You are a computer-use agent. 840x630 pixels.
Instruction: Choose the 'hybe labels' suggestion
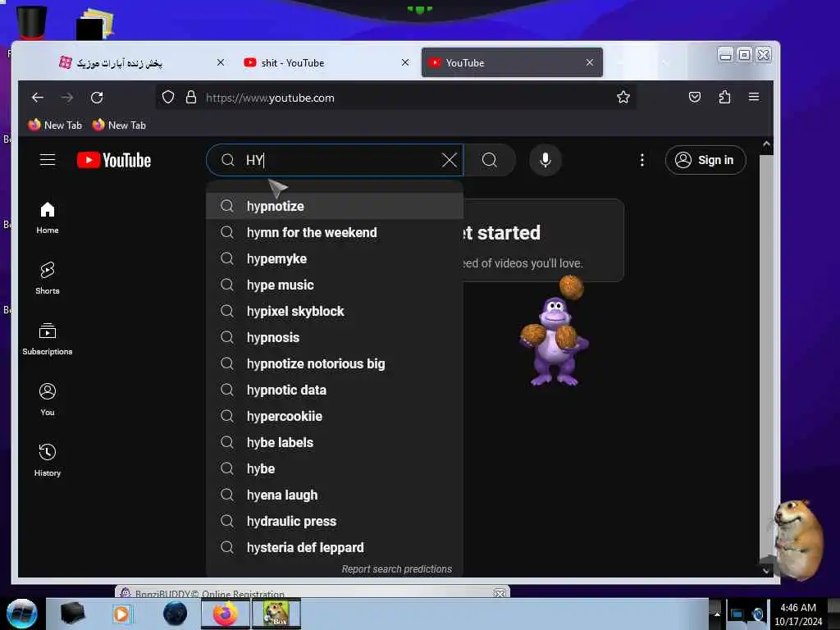pos(335,442)
